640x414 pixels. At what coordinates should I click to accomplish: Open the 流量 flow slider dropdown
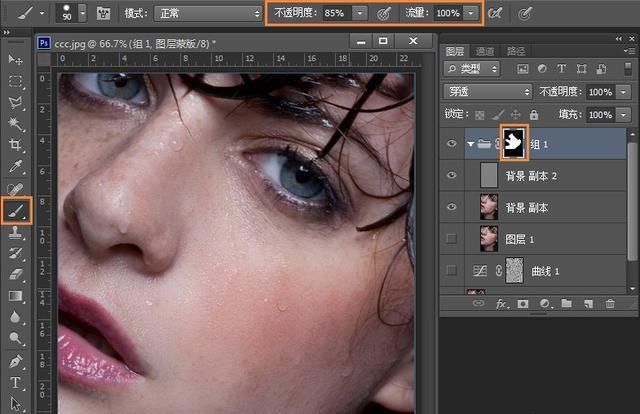coord(471,13)
